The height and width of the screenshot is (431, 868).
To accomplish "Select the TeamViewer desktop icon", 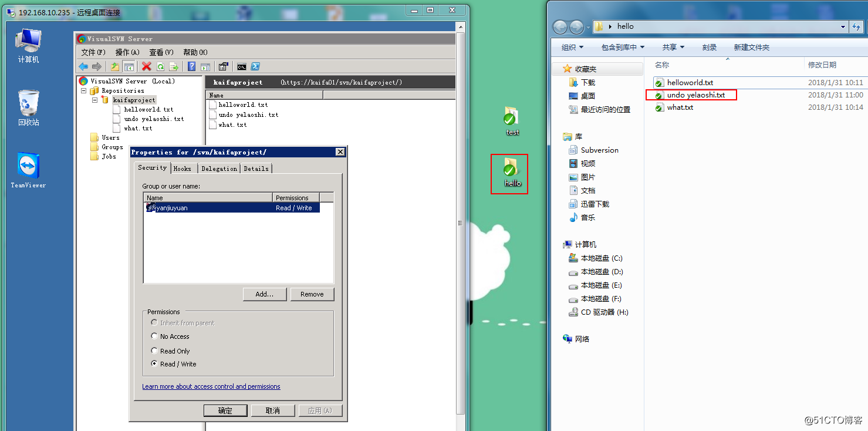I will tap(28, 171).
